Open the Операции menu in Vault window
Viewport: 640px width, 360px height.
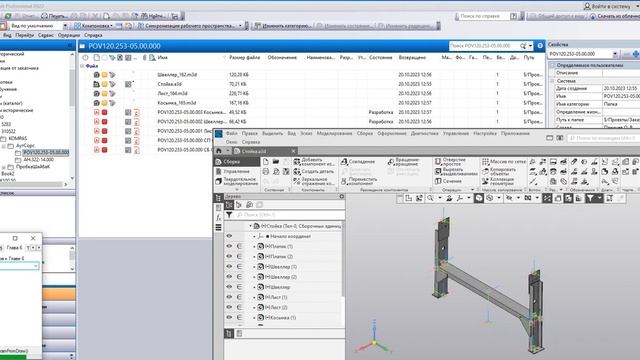(69, 35)
